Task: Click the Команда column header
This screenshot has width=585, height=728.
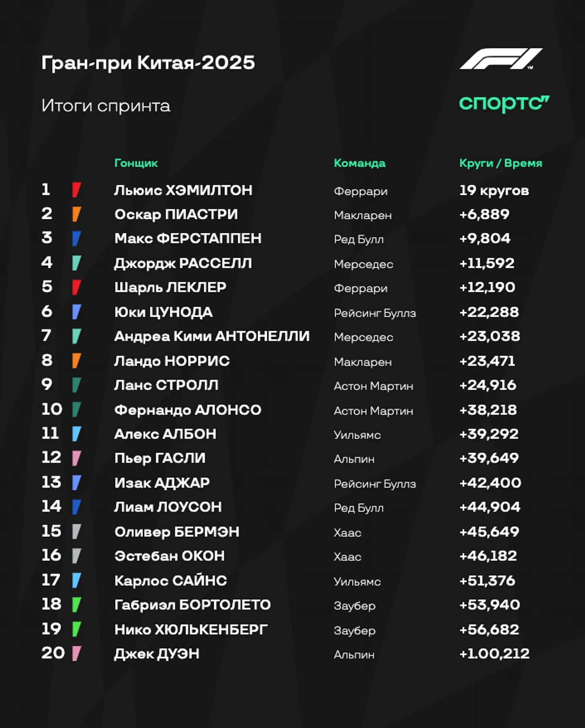Action: tap(360, 163)
